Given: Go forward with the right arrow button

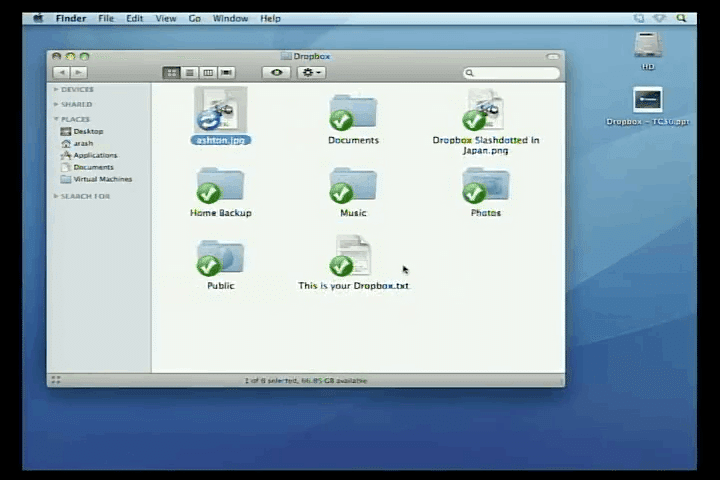Looking at the screenshot, I should pyautogui.click(x=79, y=73).
